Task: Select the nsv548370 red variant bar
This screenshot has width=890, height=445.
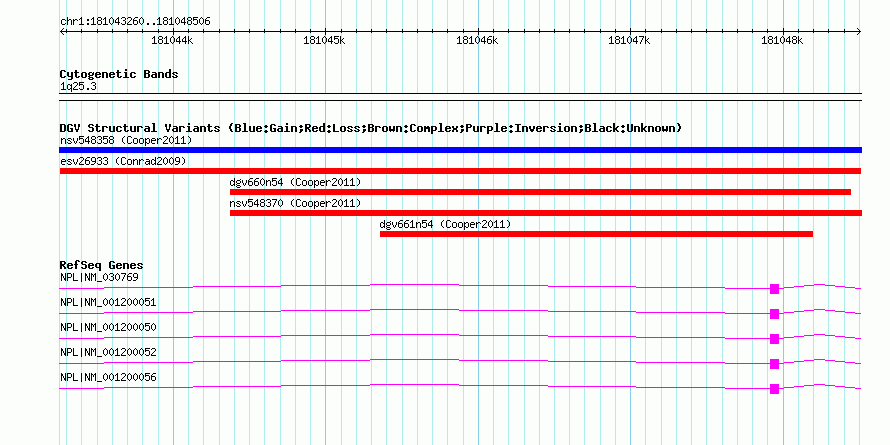Action: click(x=545, y=213)
